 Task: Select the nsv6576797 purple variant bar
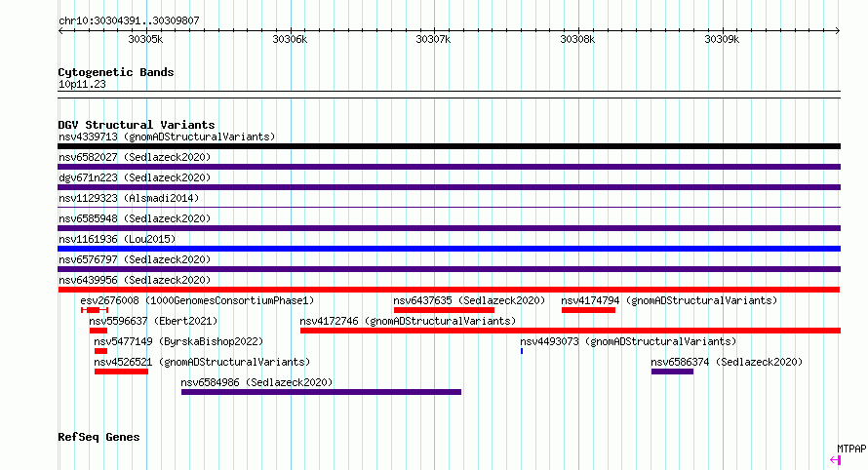click(x=449, y=269)
